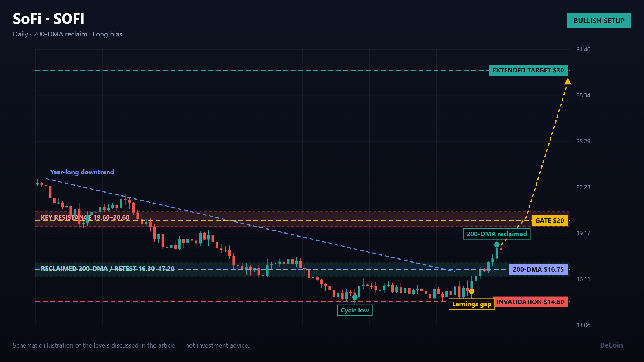Screen dimensions: 644x362
Task: Select the 19.17 price axis tick
Action: [x=583, y=233]
